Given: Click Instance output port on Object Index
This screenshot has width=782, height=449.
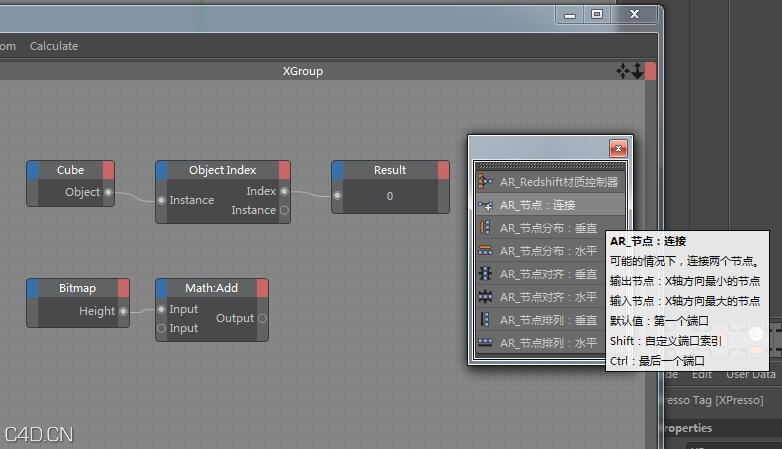Looking at the screenshot, I should tap(284, 210).
